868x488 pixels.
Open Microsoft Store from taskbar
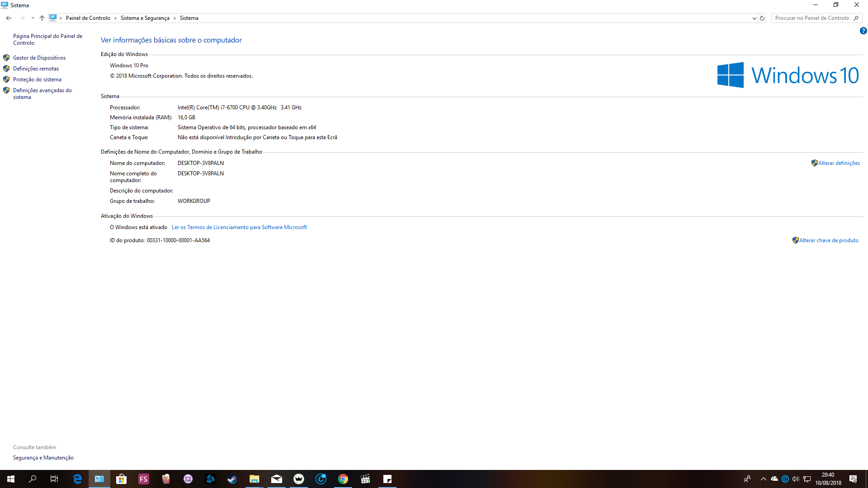click(122, 479)
